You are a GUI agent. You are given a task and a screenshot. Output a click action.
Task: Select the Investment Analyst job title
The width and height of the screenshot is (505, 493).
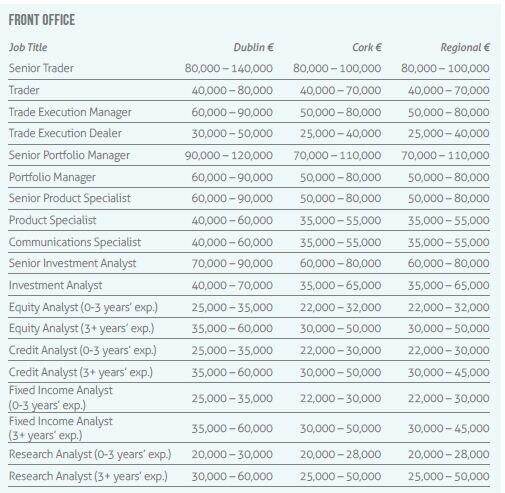tap(56, 286)
